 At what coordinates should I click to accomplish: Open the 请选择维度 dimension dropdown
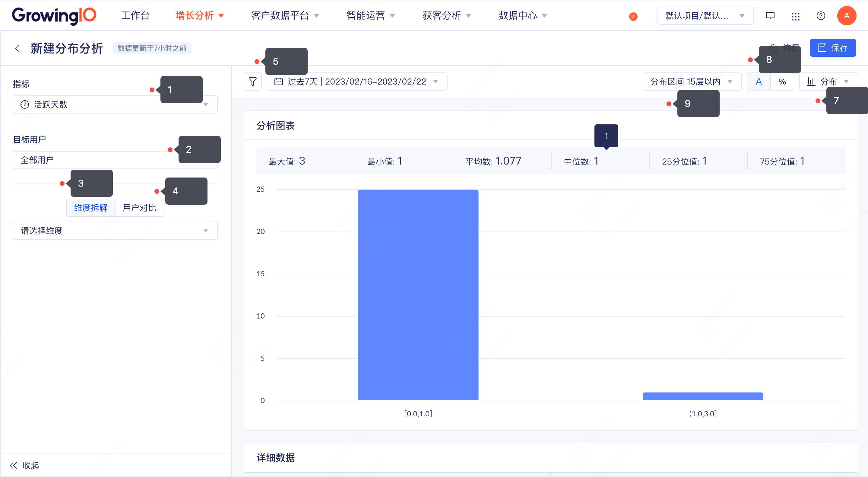pos(115,230)
